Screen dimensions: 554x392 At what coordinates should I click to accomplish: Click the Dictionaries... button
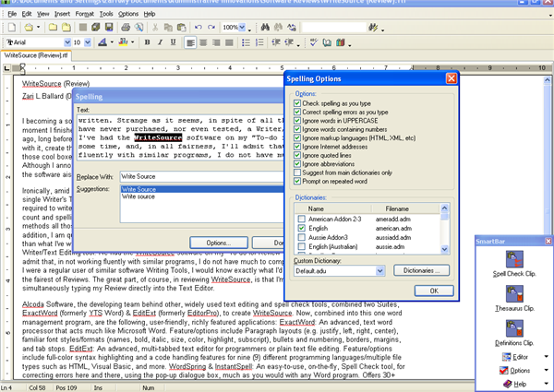[422, 270]
